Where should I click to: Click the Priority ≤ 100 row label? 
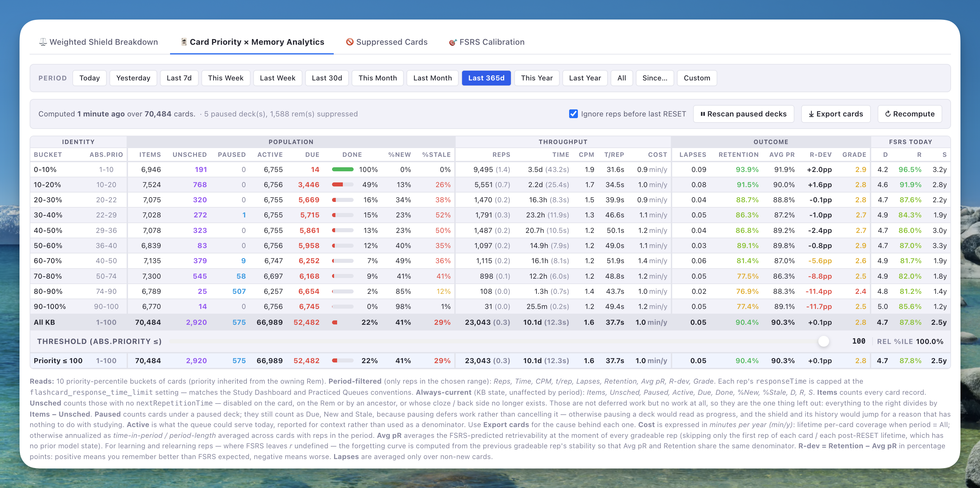click(58, 361)
